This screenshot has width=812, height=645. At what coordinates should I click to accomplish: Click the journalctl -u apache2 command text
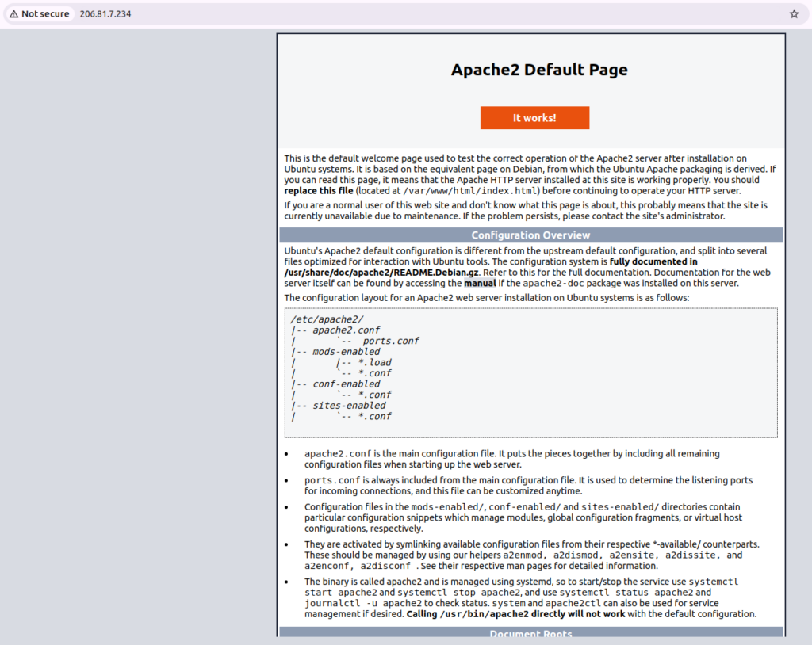coord(363,603)
